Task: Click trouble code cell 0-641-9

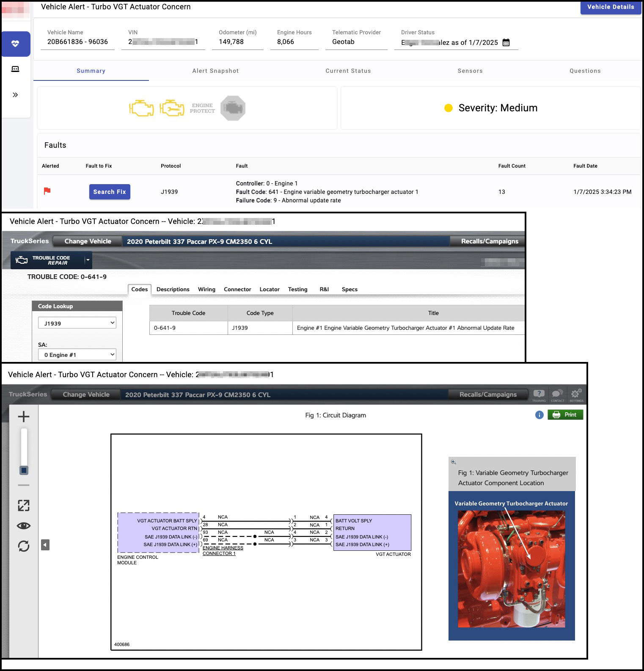Action: point(189,328)
